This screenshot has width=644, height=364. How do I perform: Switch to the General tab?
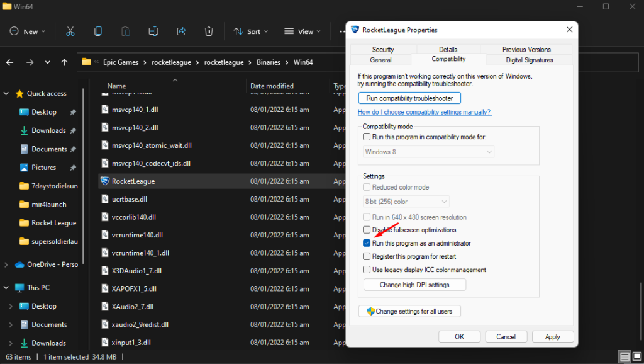(x=380, y=60)
